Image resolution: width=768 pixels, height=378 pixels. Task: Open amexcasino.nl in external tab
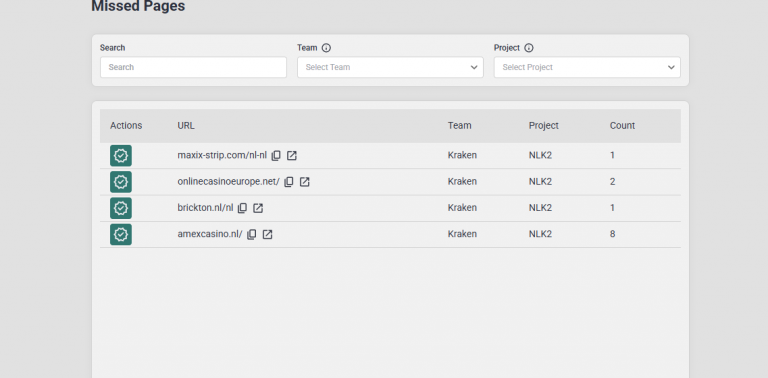[267, 234]
